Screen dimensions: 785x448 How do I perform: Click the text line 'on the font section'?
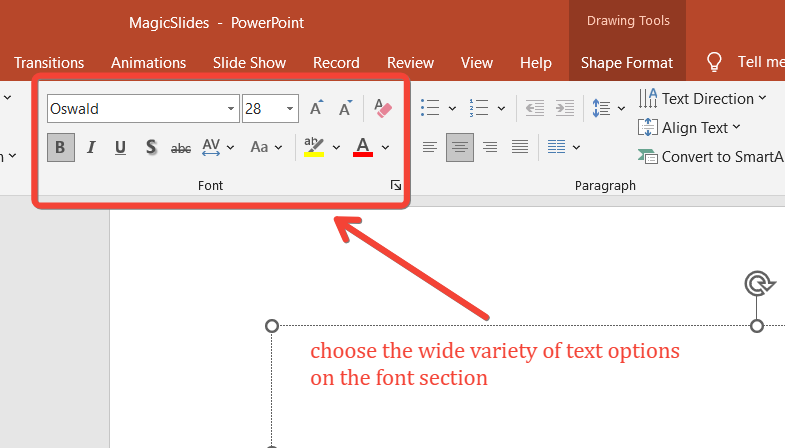[x=399, y=377]
